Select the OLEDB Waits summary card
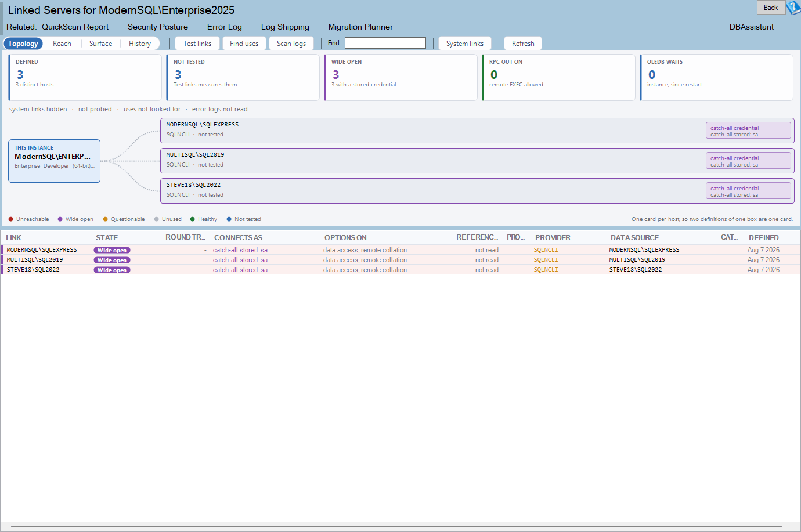Screen dimensions: 801x532 coord(717,77)
